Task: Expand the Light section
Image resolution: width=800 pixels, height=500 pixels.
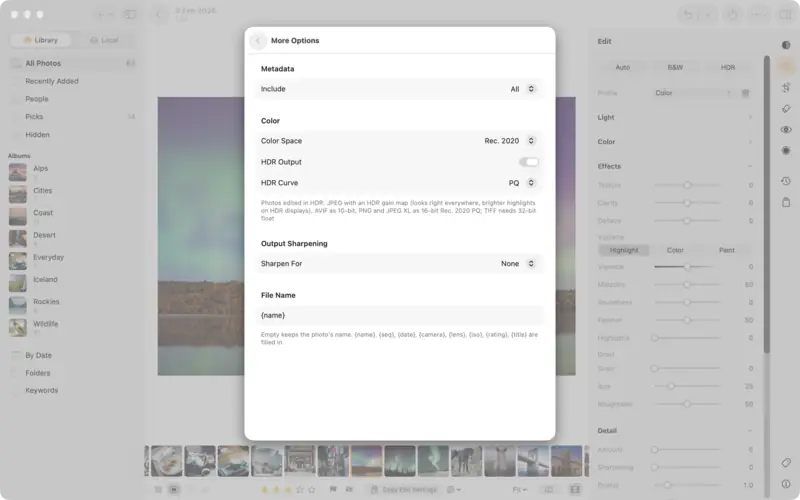Action: click(x=675, y=117)
